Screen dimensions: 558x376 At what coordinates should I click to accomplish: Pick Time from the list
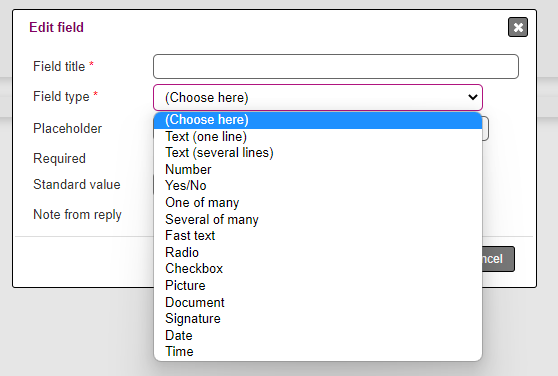pos(318,351)
